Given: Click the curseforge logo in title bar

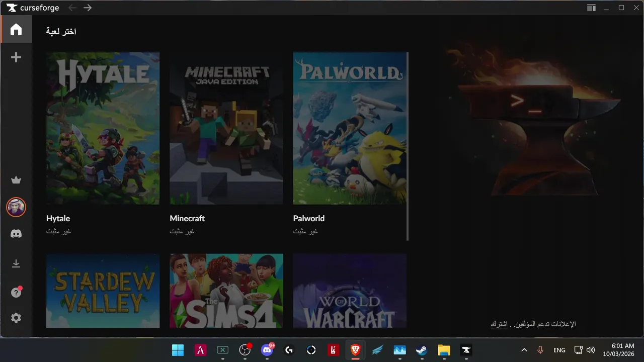Looking at the screenshot, I should pos(33,8).
